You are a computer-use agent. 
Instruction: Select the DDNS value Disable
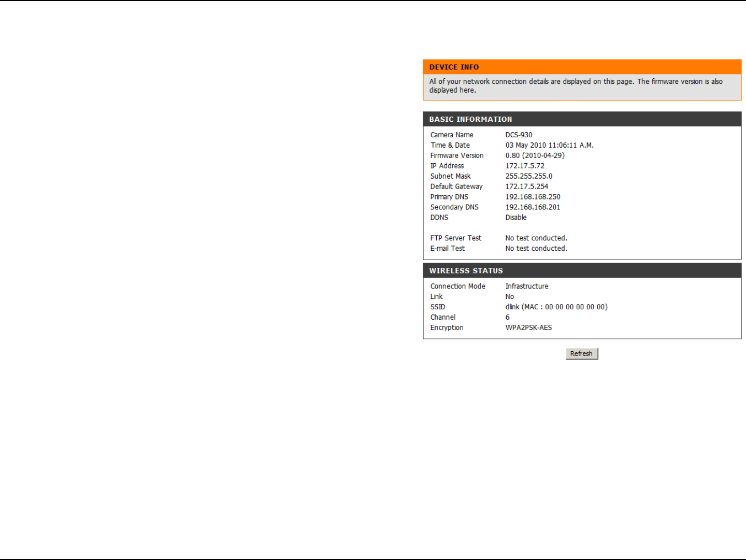[516, 218]
